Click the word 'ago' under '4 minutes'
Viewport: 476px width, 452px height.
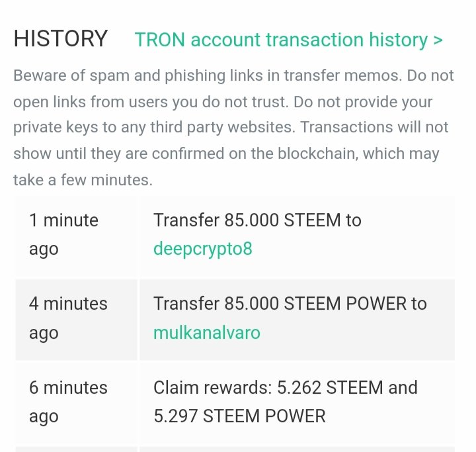pyautogui.click(x=44, y=332)
